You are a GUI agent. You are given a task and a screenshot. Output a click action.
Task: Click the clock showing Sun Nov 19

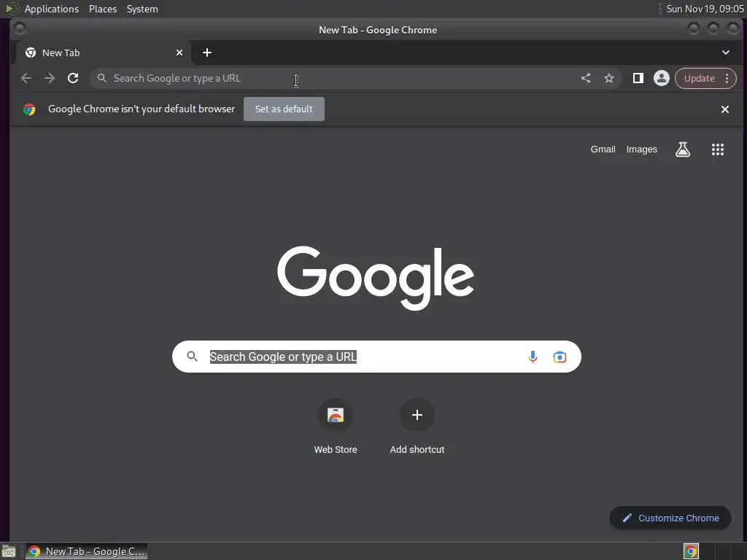click(705, 9)
